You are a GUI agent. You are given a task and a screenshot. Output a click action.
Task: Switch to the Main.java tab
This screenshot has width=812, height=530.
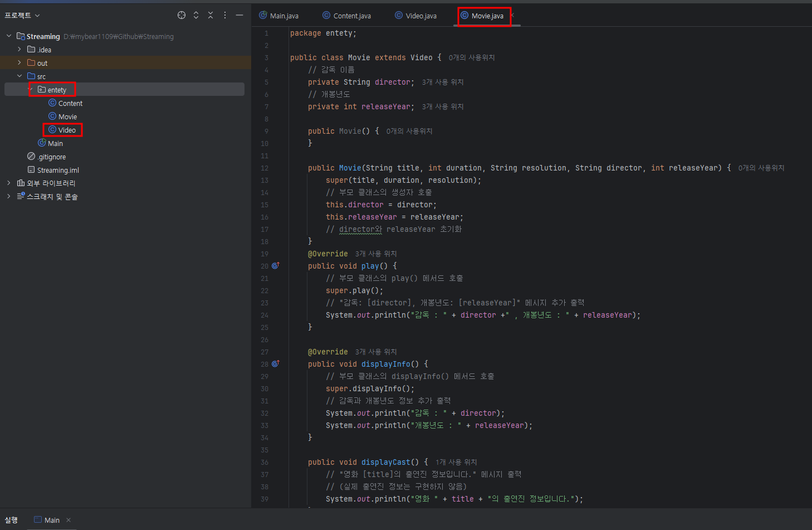click(279, 16)
